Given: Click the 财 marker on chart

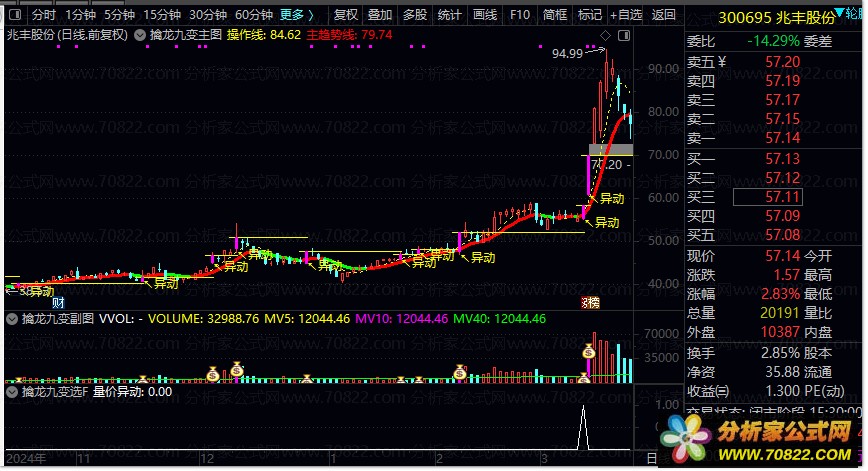Looking at the screenshot, I should pos(58,303).
